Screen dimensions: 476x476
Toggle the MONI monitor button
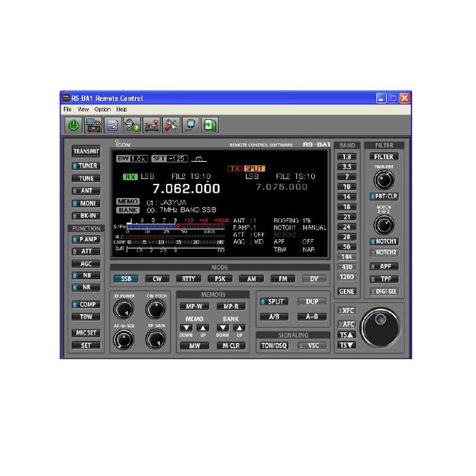pyautogui.click(x=86, y=203)
